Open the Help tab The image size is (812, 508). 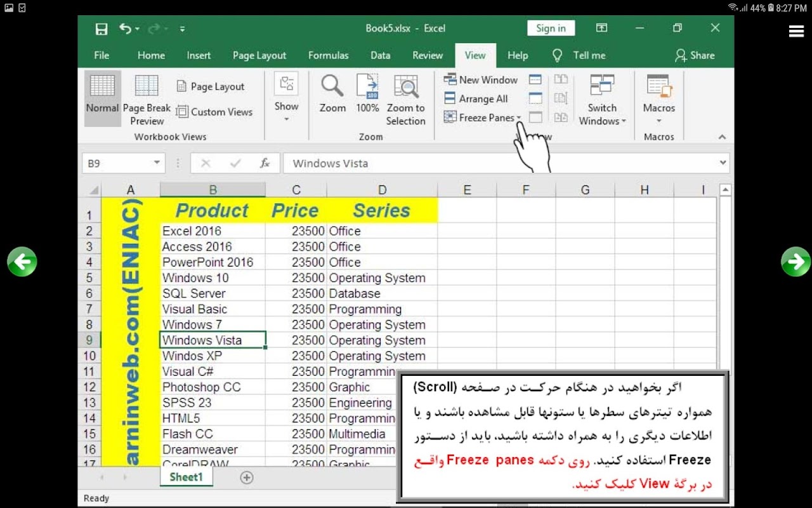[518, 55]
